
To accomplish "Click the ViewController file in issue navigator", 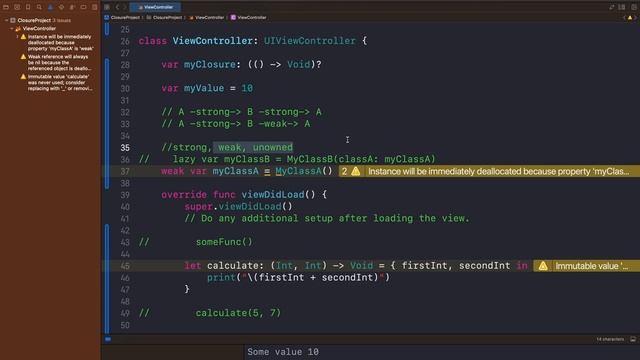I will coord(39,29).
